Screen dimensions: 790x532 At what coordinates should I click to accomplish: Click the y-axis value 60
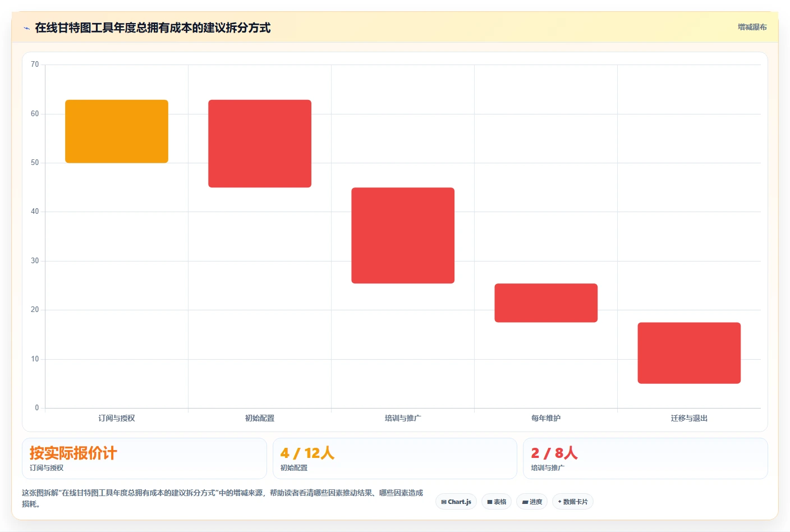click(35, 114)
